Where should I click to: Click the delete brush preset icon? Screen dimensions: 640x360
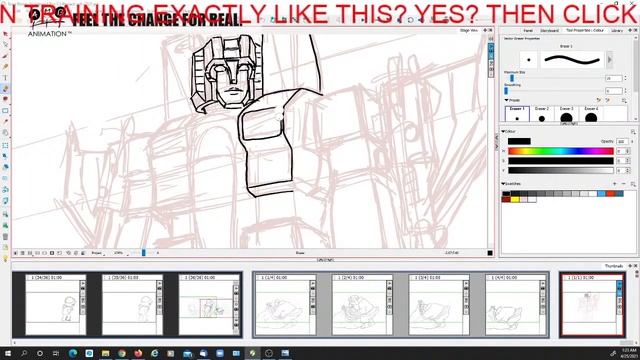coord(607,100)
